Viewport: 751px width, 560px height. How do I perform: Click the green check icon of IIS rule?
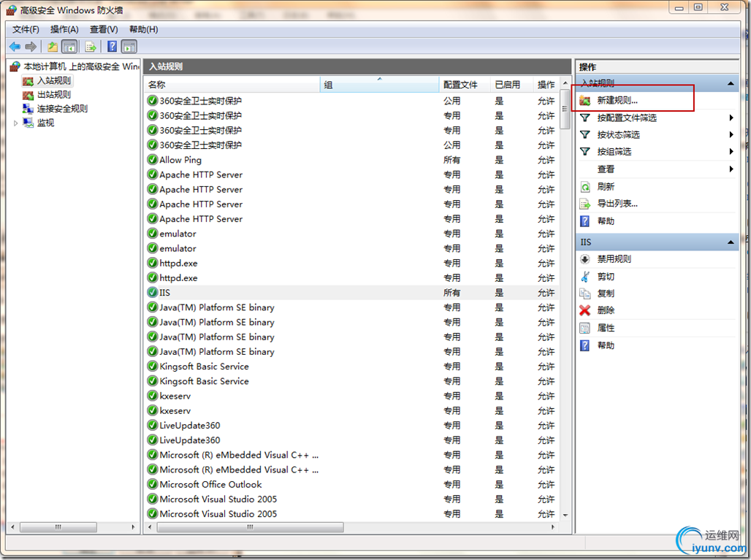click(x=152, y=293)
